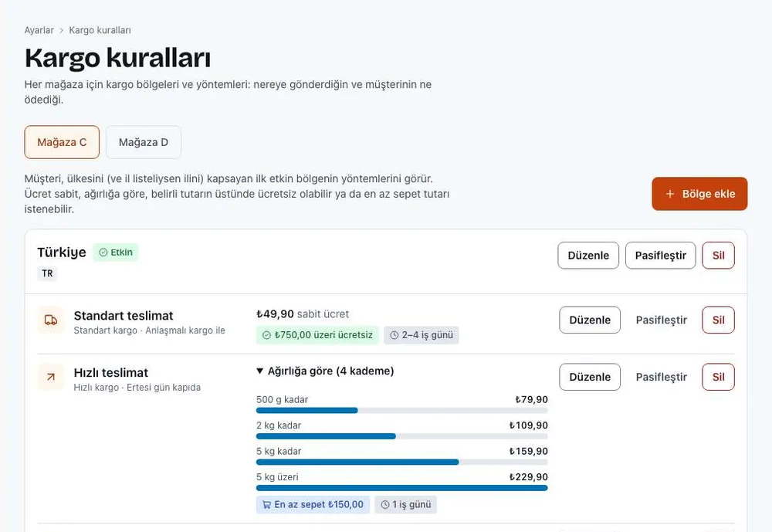This screenshot has height=532, width=772.
Task: Click the ₺79,90 price value
Action: pyautogui.click(x=532, y=399)
